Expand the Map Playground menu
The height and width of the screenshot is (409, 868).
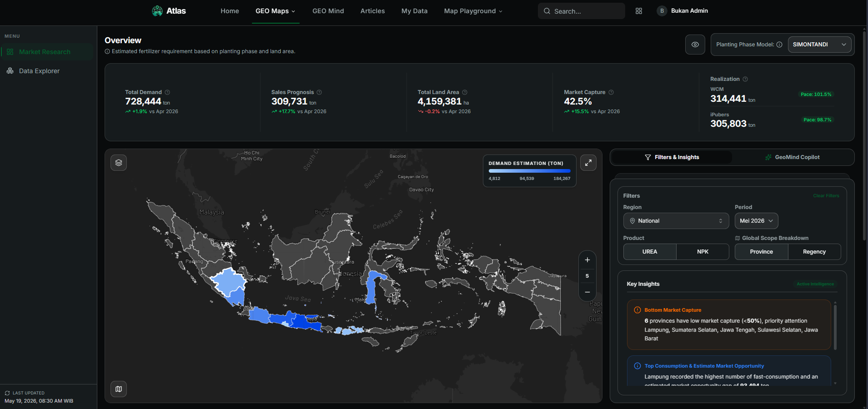[x=473, y=11]
